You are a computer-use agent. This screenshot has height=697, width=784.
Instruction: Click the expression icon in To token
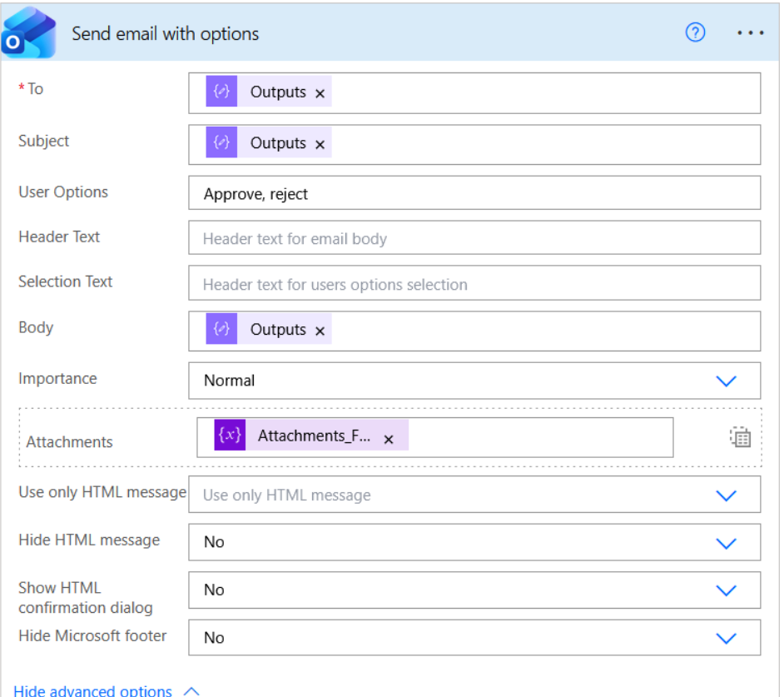pos(221,92)
